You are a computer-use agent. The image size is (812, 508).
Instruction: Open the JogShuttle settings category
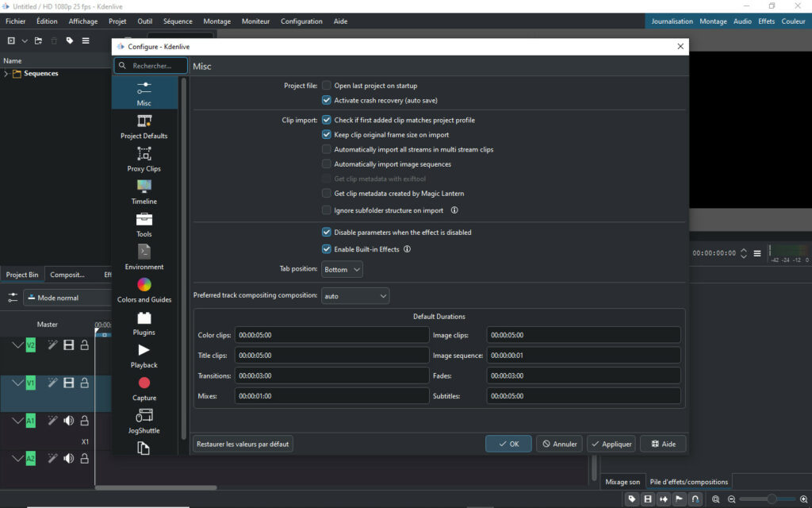pyautogui.click(x=144, y=421)
